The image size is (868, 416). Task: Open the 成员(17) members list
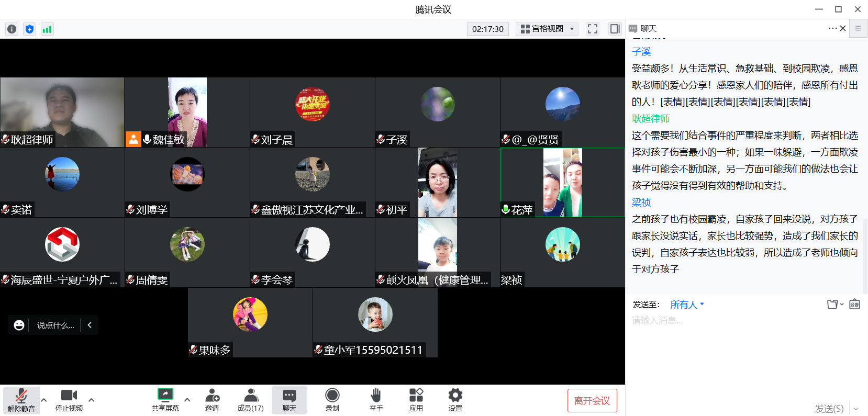(x=251, y=400)
